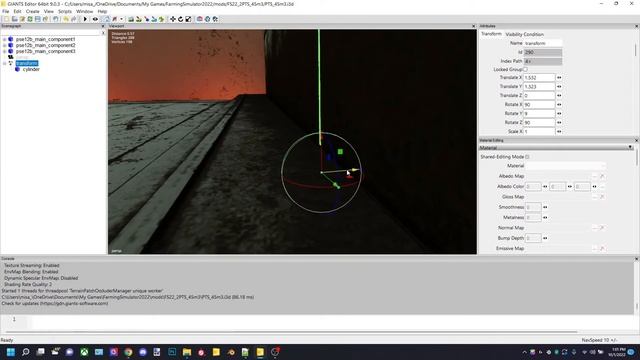Open File Explorer from the taskbar
The width and height of the screenshot is (640, 360).
pyautogui.click(x=187, y=352)
